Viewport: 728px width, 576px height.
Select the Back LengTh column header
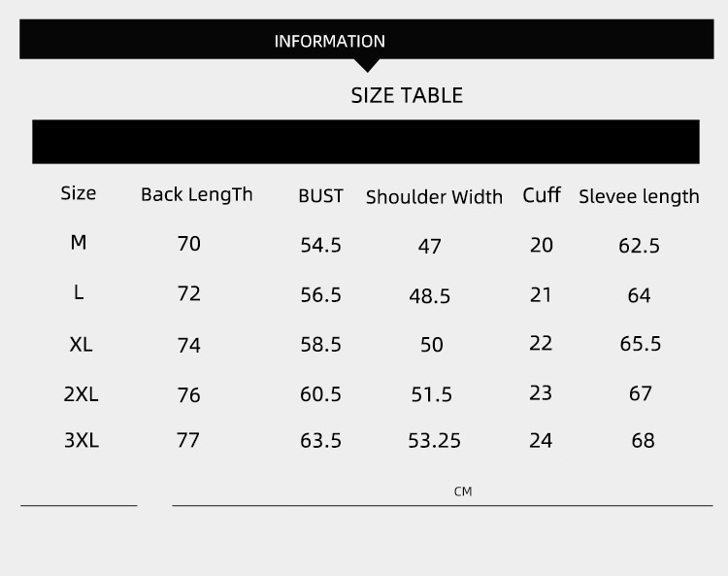196,194
